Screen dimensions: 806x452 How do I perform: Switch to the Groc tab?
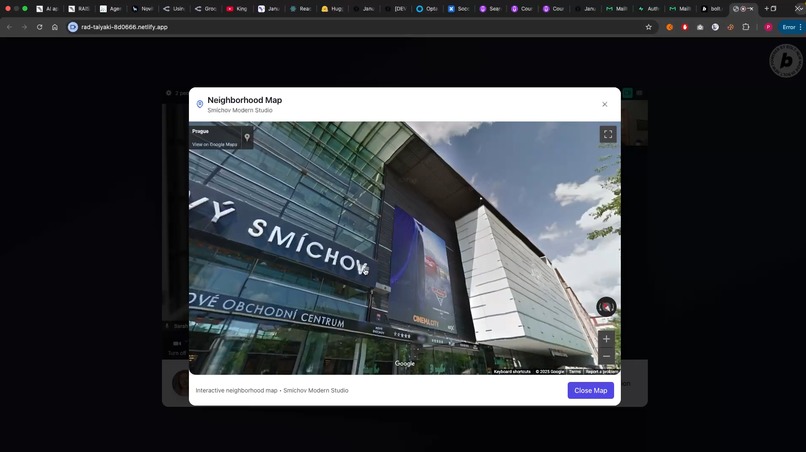tap(206, 9)
